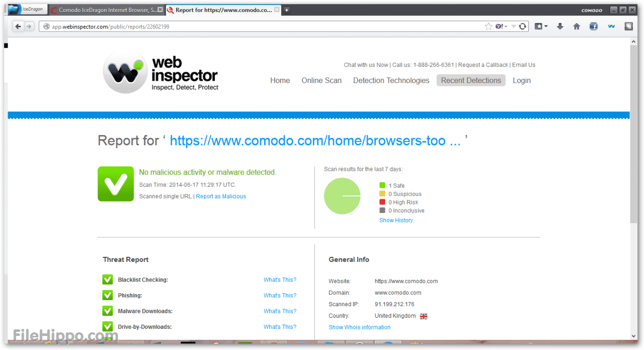Click the Facebook share toolbar icon
Image resolution: width=644 pixels, height=350 pixels.
tap(594, 27)
